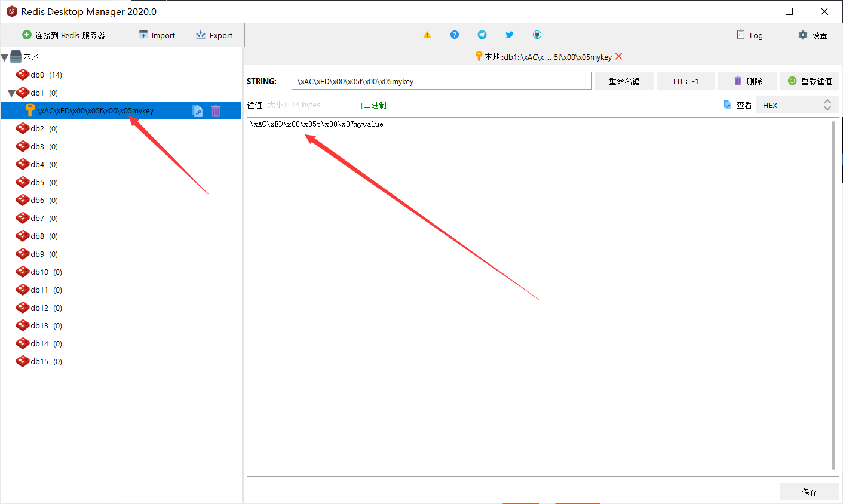Click copy-link icon on selected key row
This screenshot has height=504, width=843.
tap(197, 110)
